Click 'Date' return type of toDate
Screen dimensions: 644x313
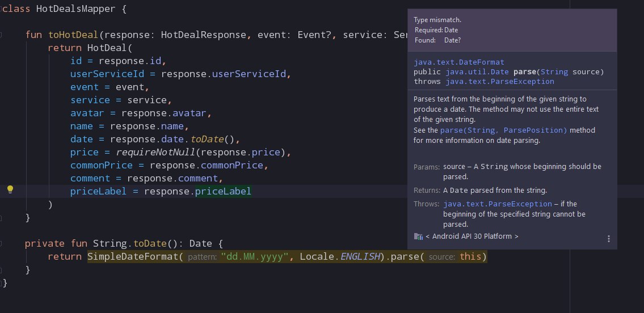point(200,244)
